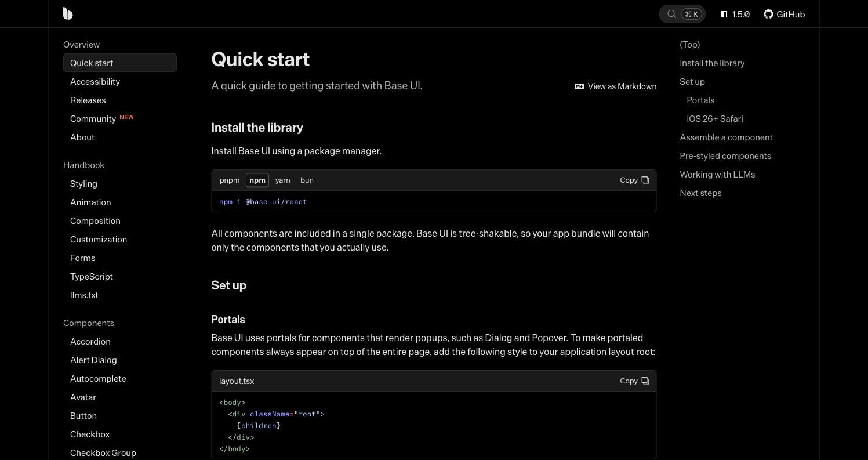Click the Handbook sidebar section label
The height and width of the screenshot is (460, 868).
[x=83, y=165]
